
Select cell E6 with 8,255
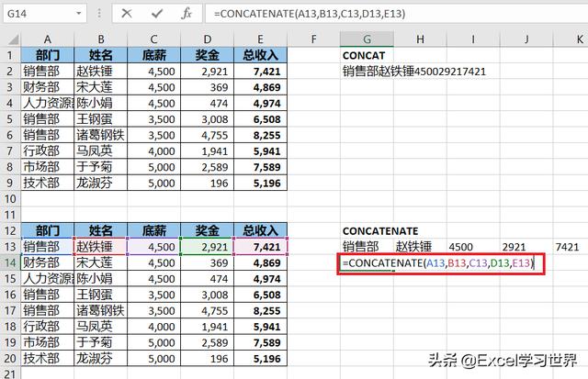[260, 135]
